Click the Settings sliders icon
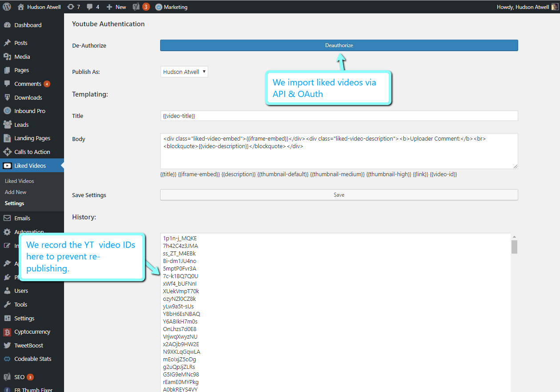This screenshot has width=560, height=392. tap(7, 318)
